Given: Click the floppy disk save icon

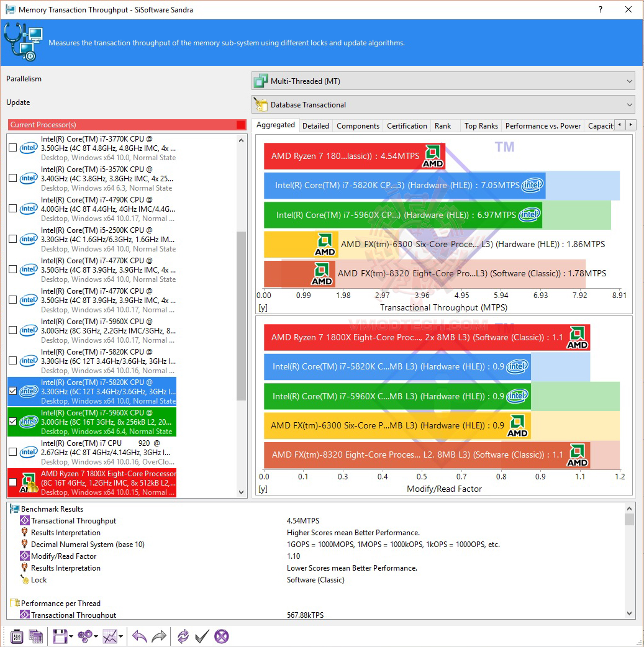Looking at the screenshot, I should point(60,636).
